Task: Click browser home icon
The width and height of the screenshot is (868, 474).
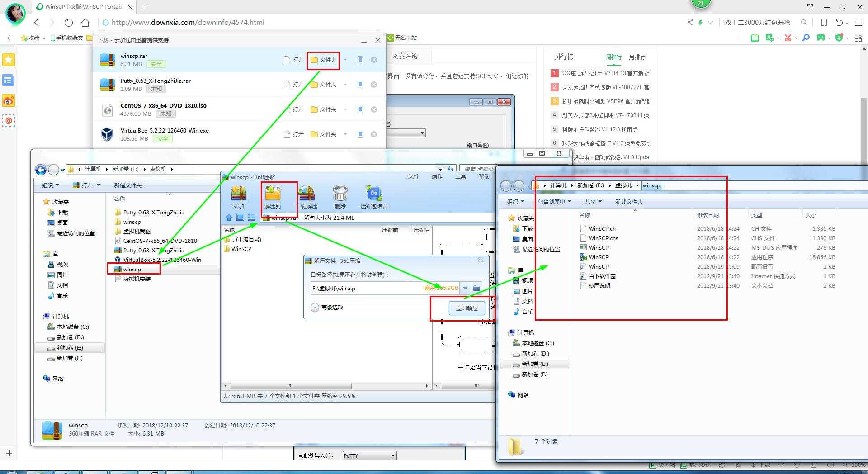Action: click(85, 22)
